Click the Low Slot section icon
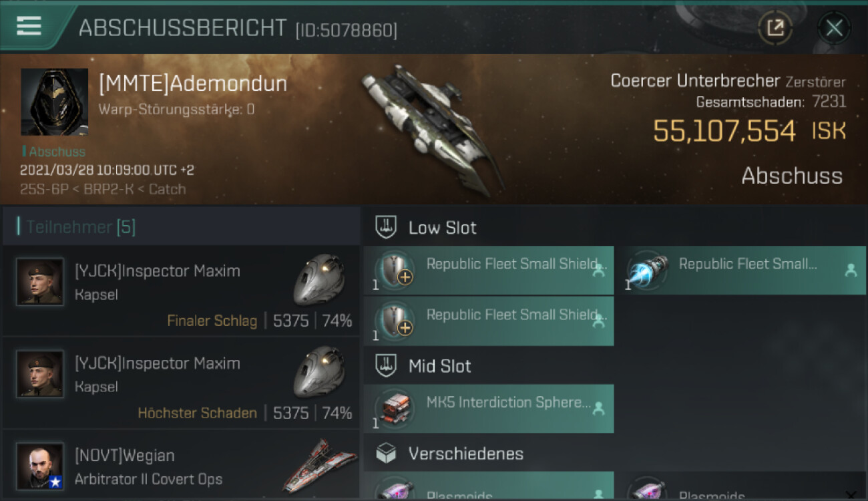 point(387,227)
